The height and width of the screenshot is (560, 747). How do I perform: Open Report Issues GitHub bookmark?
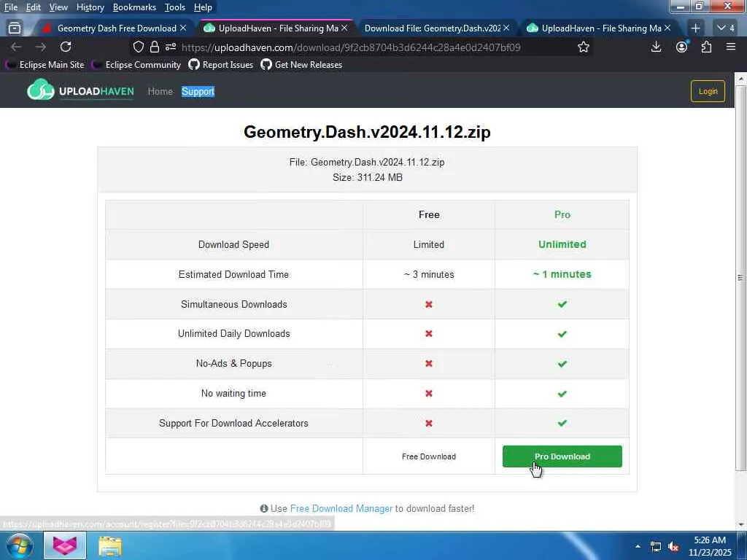point(221,64)
